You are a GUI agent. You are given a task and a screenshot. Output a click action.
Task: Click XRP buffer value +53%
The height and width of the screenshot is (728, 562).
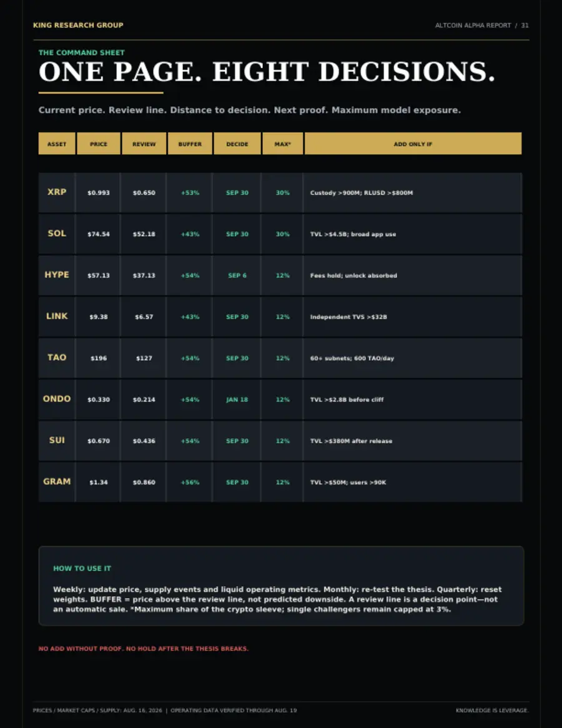[190, 192]
